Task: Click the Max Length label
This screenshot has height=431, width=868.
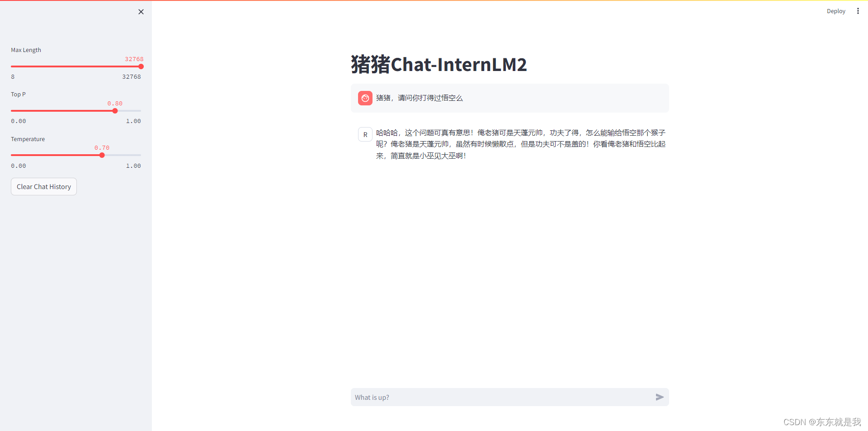Action: (26, 50)
